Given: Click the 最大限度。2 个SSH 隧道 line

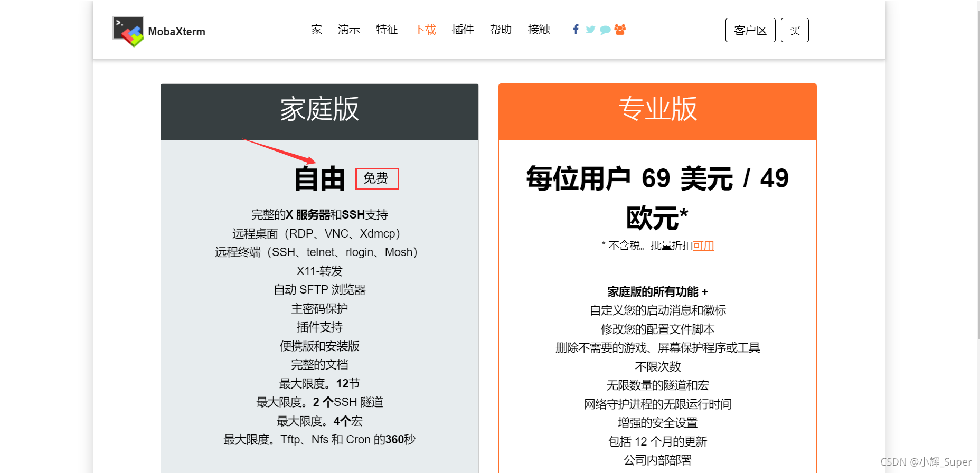Looking at the screenshot, I should pos(319,402).
